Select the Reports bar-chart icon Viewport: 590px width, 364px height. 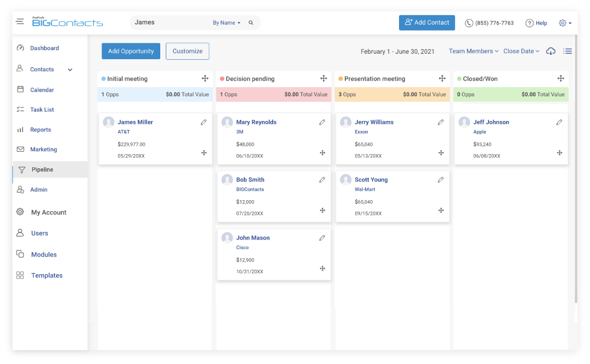click(20, 129)
